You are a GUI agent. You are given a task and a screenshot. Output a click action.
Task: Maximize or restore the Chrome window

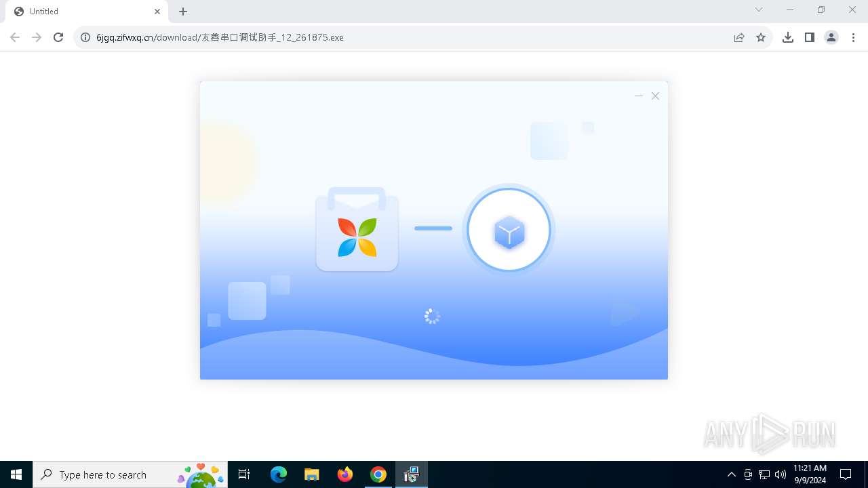click(x=821, y=9)
